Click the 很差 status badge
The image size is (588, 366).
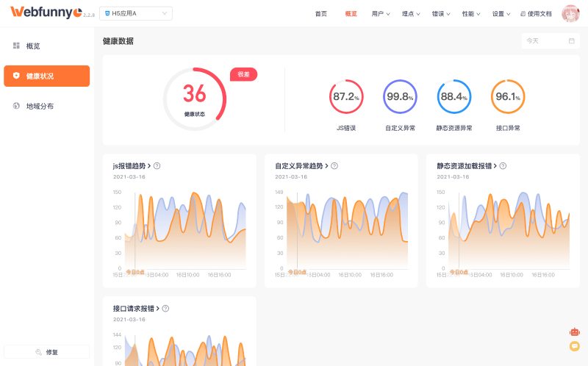coord(244,74)
